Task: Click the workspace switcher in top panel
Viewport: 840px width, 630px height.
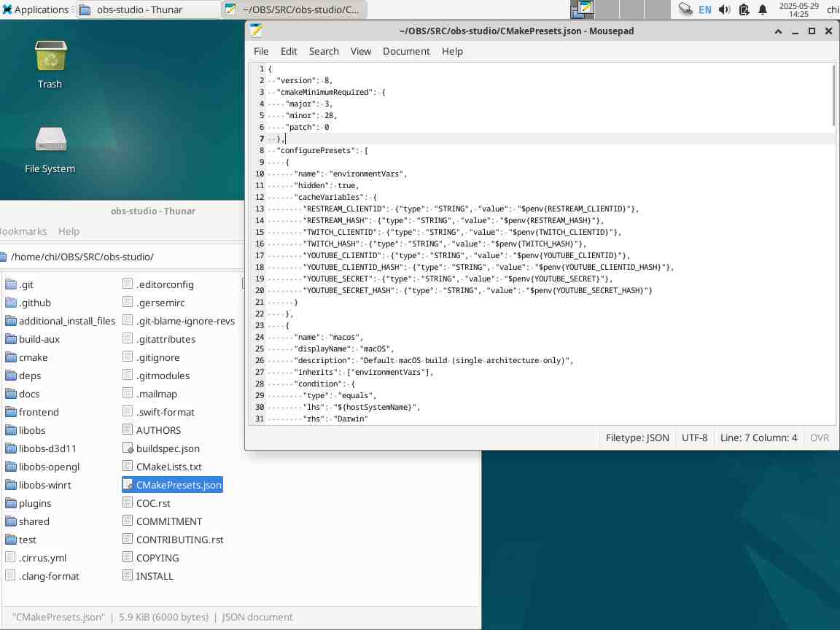Action: [x=620, y=9]
